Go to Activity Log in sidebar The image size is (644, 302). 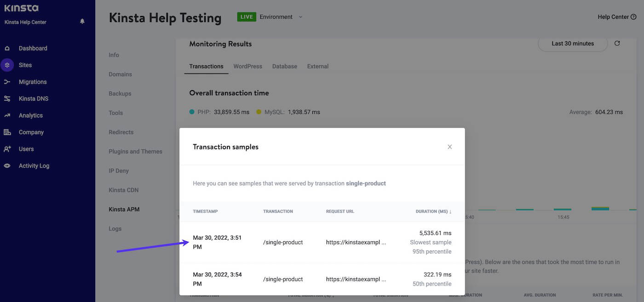(x=34, y=166)
